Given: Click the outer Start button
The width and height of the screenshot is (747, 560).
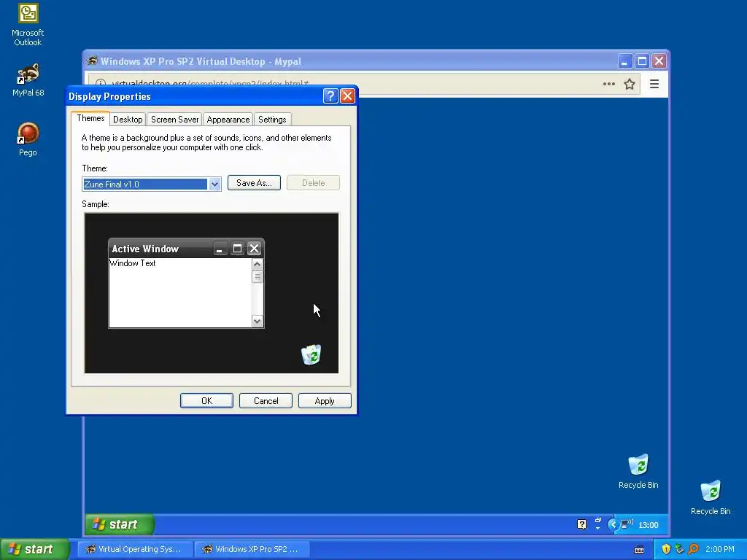Looking at the screenshot, I should [34, 549].
